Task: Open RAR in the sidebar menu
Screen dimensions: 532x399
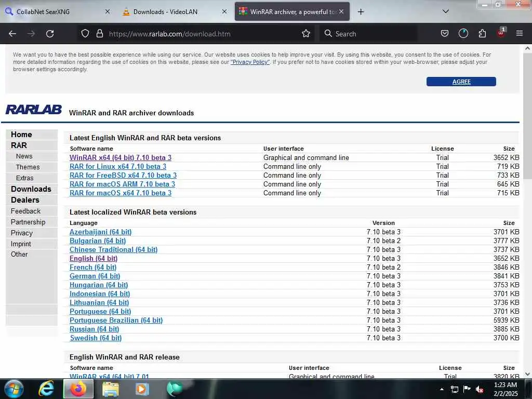Action: pos(19,145)
